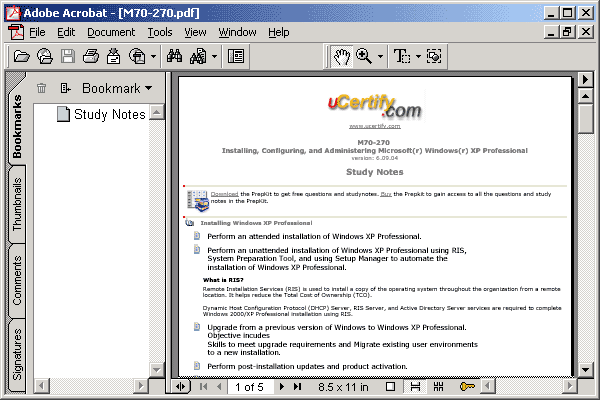The width and height of the screenshot is (600, 400).
Task: Open dropdown arrow beside Search Web icon
Action: [x=153, y=57]
